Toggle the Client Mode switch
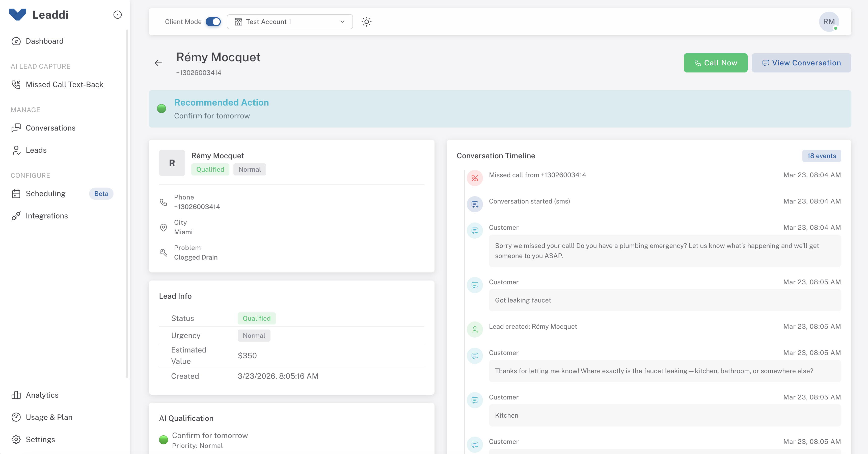 (x=213, y=21)
